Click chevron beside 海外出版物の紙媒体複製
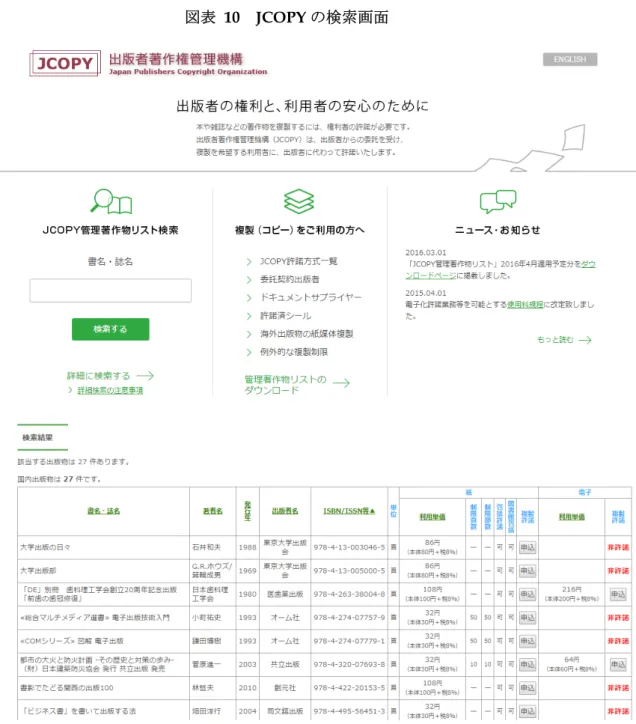636x724 pixels. [249, 334]
